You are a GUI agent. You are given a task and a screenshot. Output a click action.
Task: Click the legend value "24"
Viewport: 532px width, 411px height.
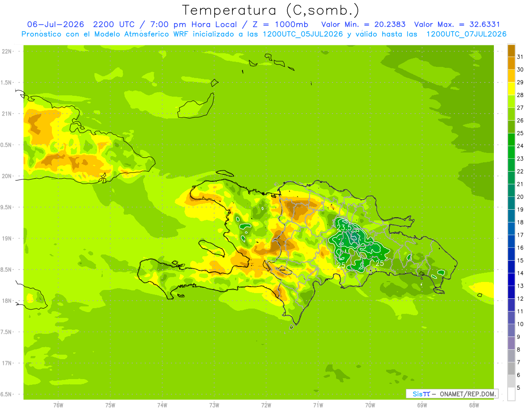(x=520, y=146)
